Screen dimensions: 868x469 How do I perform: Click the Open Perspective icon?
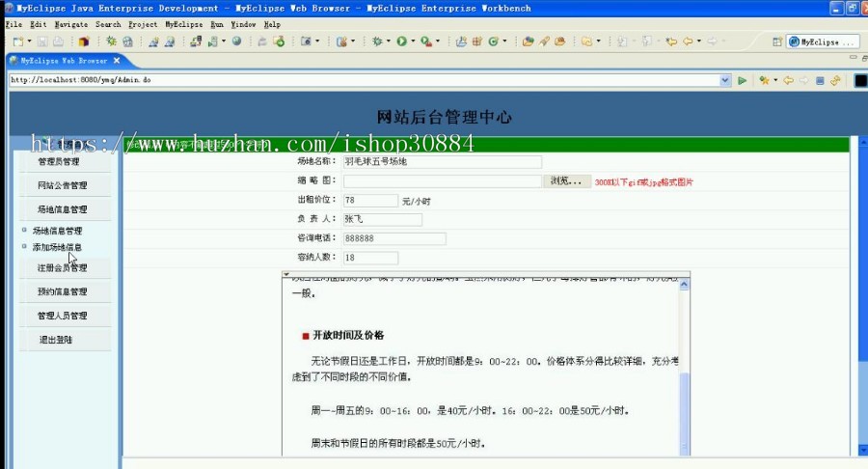coord(777,42)
